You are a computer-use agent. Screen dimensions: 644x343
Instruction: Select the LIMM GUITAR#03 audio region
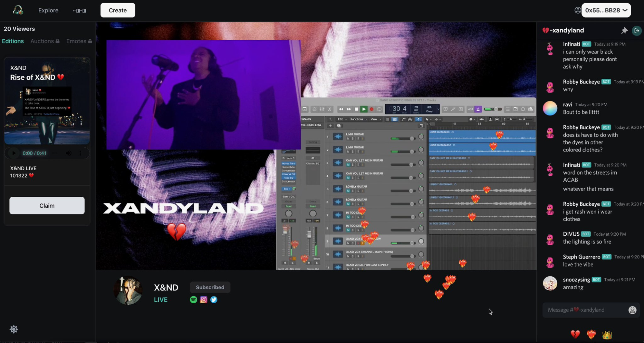click(x=482, y=136)
